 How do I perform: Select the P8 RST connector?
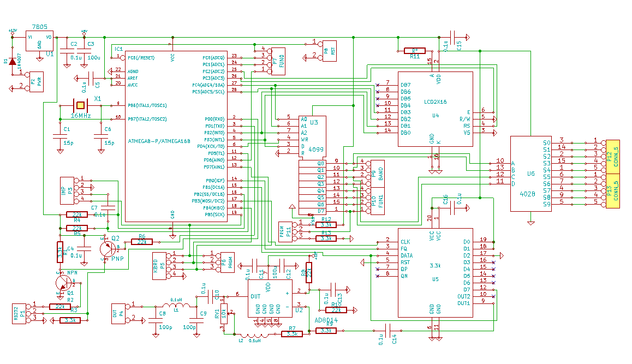330,49
